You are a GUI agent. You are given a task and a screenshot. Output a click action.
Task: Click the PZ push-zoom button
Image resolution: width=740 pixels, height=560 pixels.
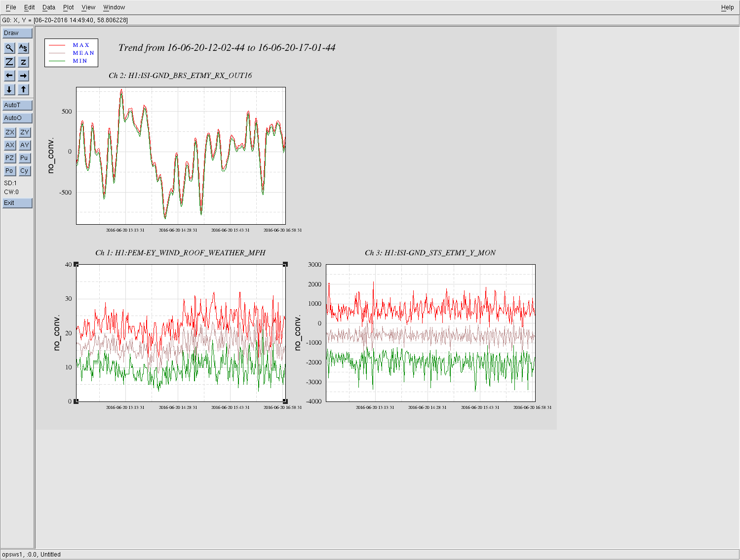(10, 158)
